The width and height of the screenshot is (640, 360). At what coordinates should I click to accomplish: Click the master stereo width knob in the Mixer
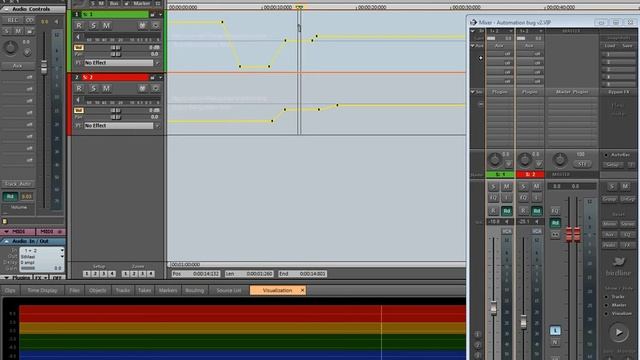pos(560,160)
